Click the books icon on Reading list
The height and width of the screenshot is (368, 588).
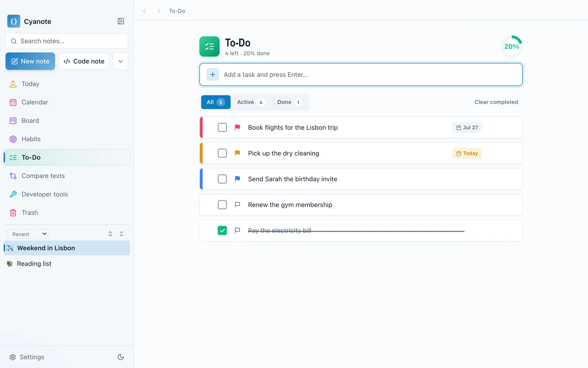pos(10,264)
